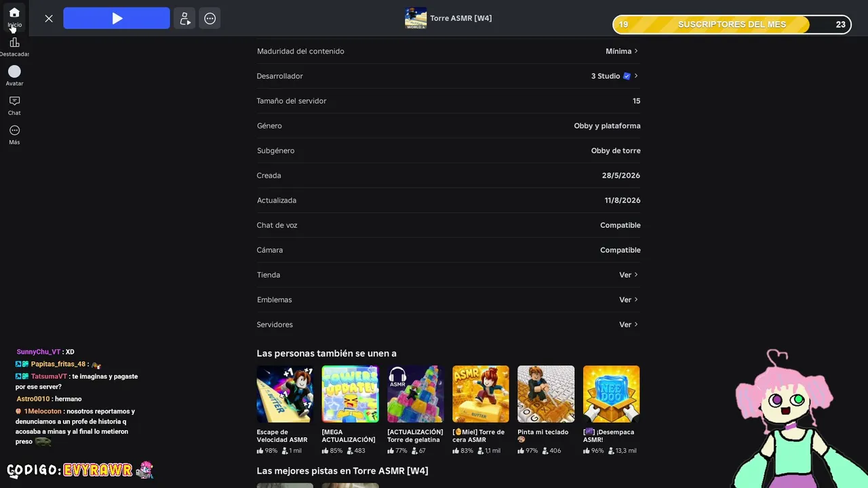Open the Más sidebar menu icon
The width and height of the screenshot is (868, 488).
[x=14, y=130]
